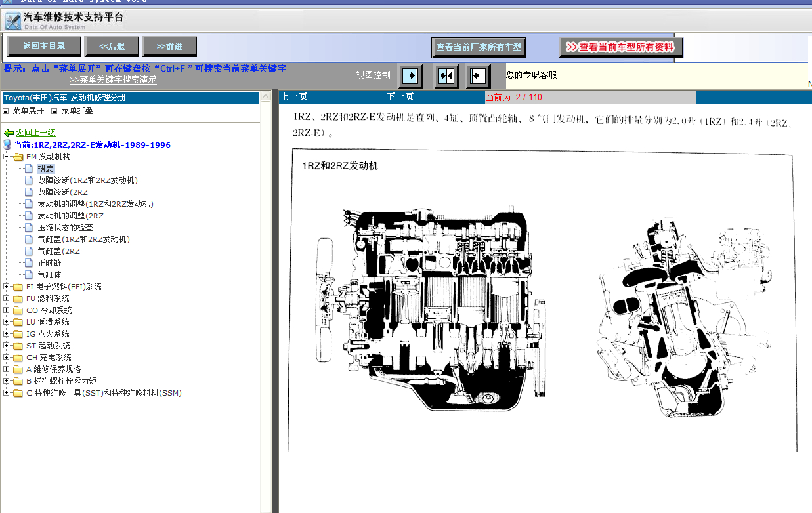Viewport: 812px width, 513px height.
Task: Click the A 维修保养规格 folder icon
Action: tap(18, 369)
